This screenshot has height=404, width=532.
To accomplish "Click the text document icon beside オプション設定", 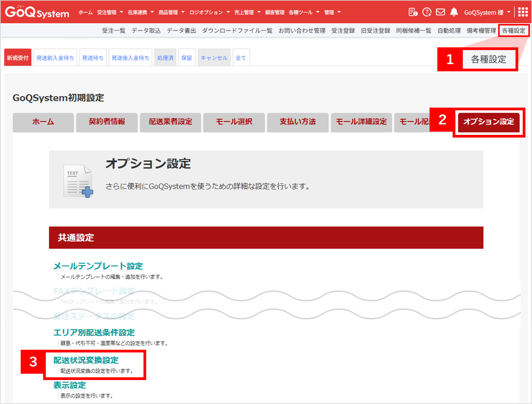I will (x=78, y=181).
